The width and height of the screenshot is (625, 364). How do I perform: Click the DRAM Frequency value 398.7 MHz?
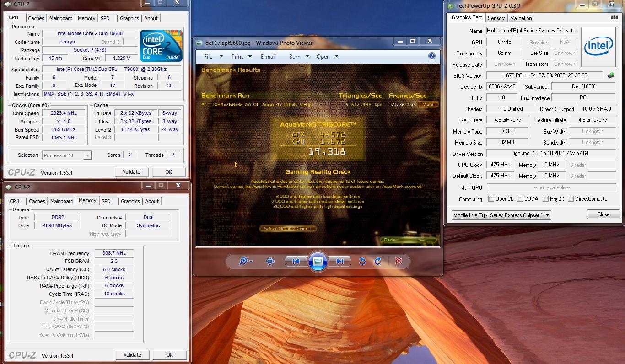pos(114,253)
